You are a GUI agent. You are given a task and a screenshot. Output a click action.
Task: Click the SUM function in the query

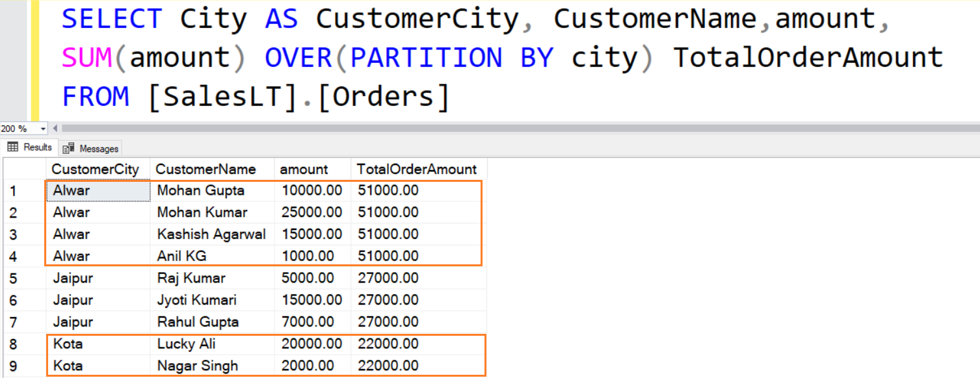click(87, 58)
